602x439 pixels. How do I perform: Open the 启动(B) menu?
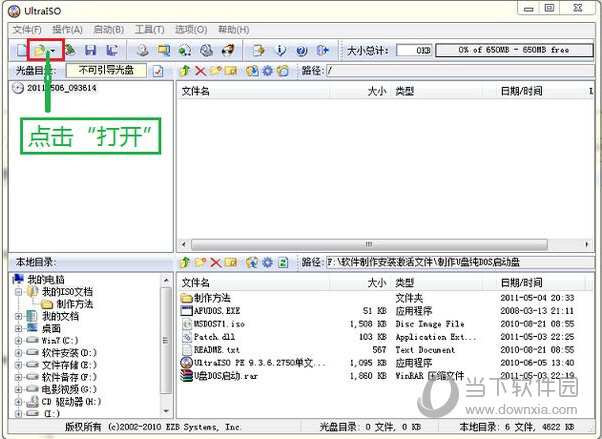click(108, 30)
